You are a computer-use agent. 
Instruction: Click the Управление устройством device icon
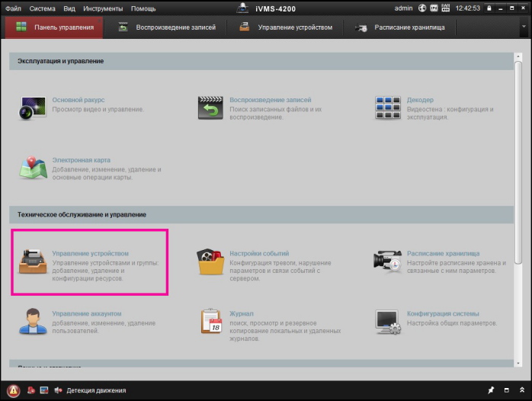point(32,261)
